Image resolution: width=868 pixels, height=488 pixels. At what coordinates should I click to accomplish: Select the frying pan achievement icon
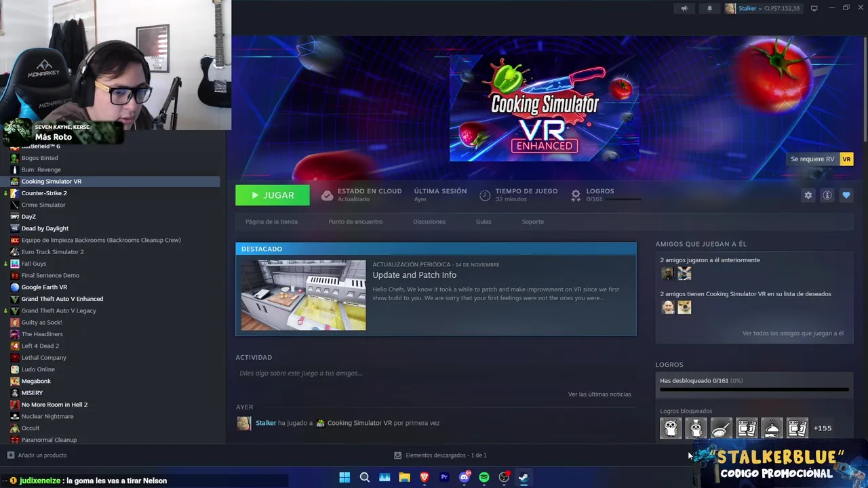(721, 428)
